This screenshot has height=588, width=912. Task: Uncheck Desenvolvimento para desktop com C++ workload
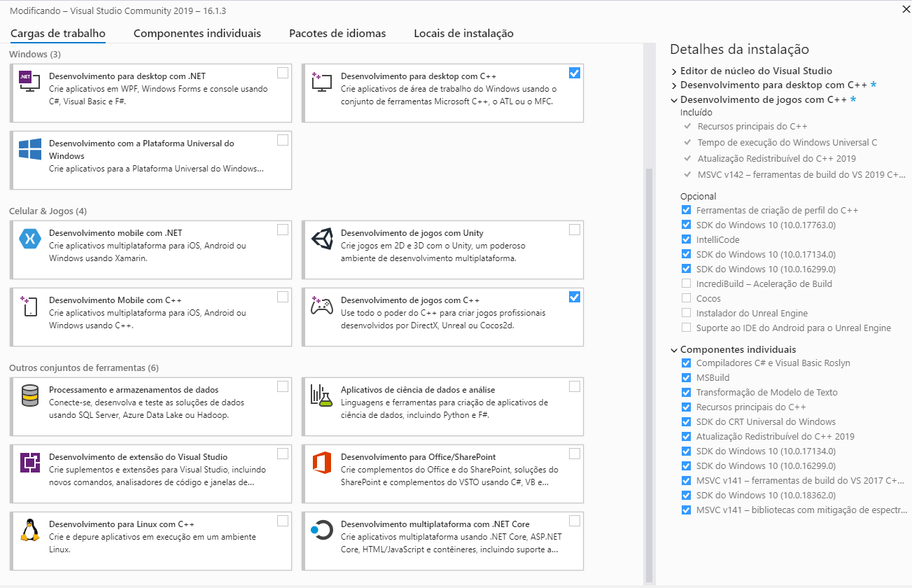coord(575,73)
